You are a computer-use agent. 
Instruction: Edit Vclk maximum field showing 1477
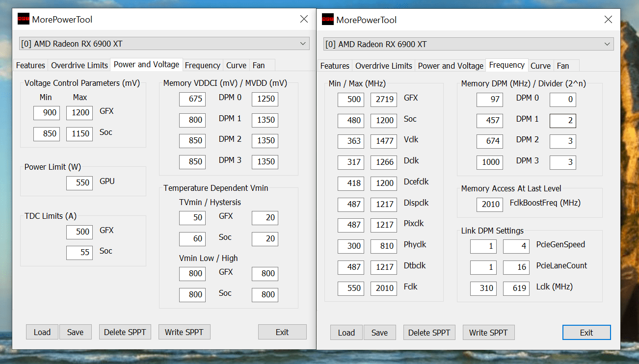coord(384,141)
